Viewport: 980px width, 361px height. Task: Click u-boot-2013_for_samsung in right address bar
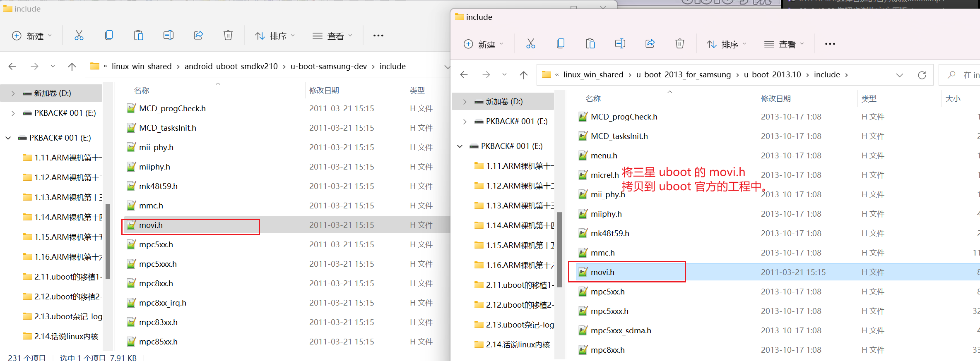(684, 74)
